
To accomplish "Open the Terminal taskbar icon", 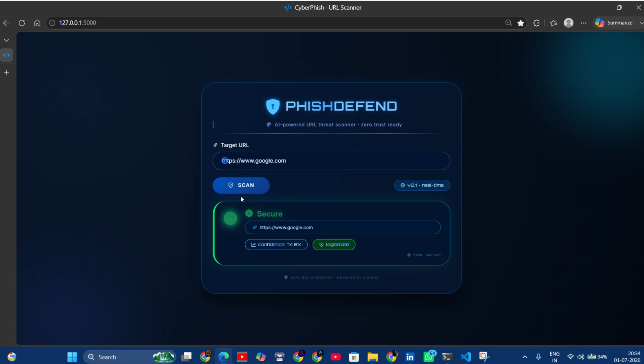I will pyautogui.click(x=447, y=357).
